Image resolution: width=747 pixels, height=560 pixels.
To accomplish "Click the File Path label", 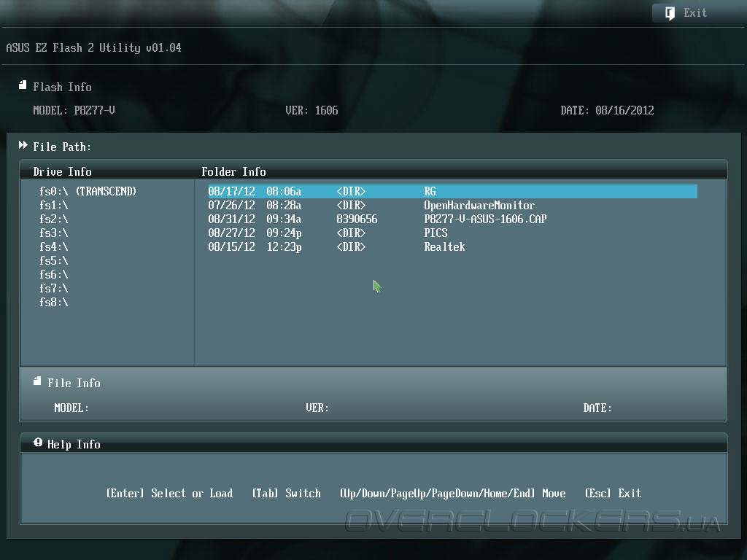I will point(62,147).
